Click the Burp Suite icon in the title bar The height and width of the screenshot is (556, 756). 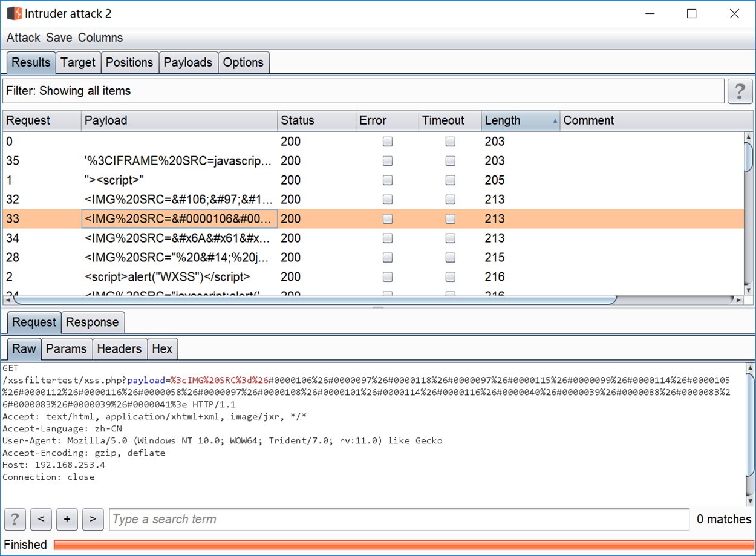pos(14,13)
